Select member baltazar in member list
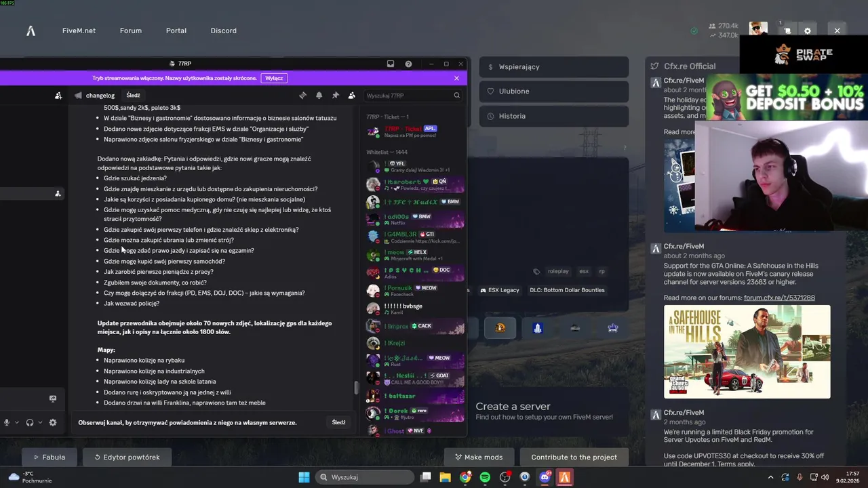Image resolution: width=868 pixels, height=488 pixels. tap(415, 396)
